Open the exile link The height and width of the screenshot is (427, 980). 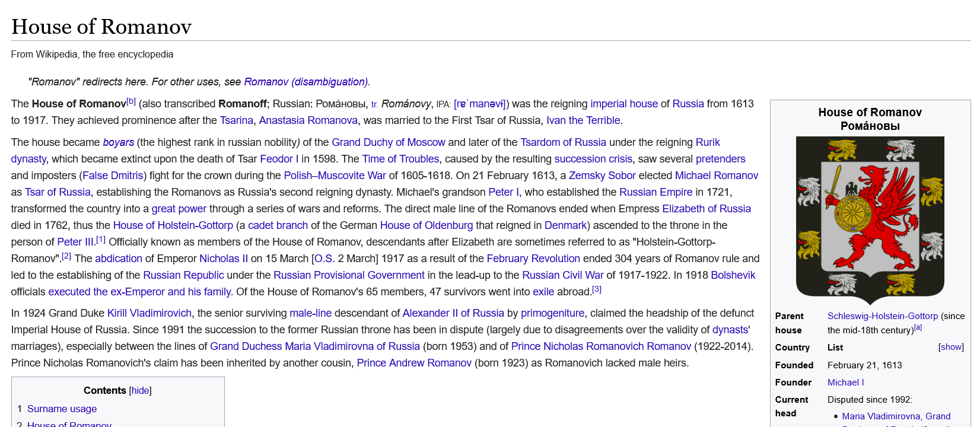pyautogui.click(x=543, y=292)
